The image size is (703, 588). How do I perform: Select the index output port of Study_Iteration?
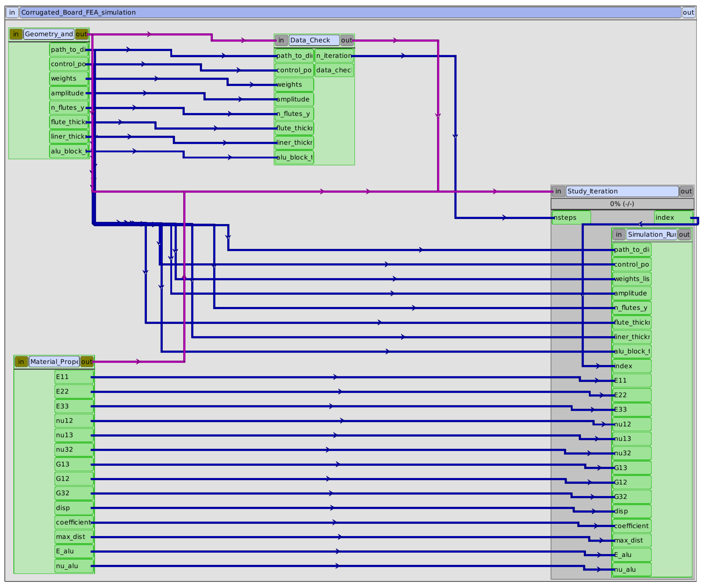click(673, 218)
